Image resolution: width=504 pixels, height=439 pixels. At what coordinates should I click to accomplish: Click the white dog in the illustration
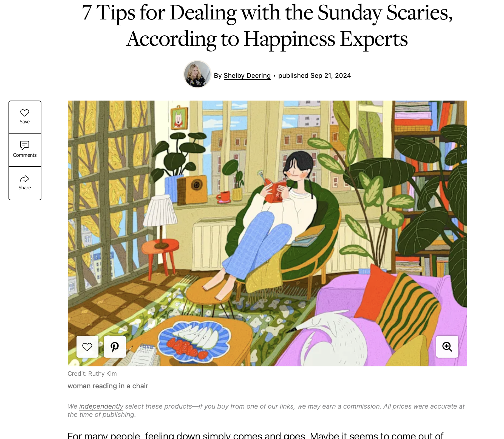tap(329, 339)
